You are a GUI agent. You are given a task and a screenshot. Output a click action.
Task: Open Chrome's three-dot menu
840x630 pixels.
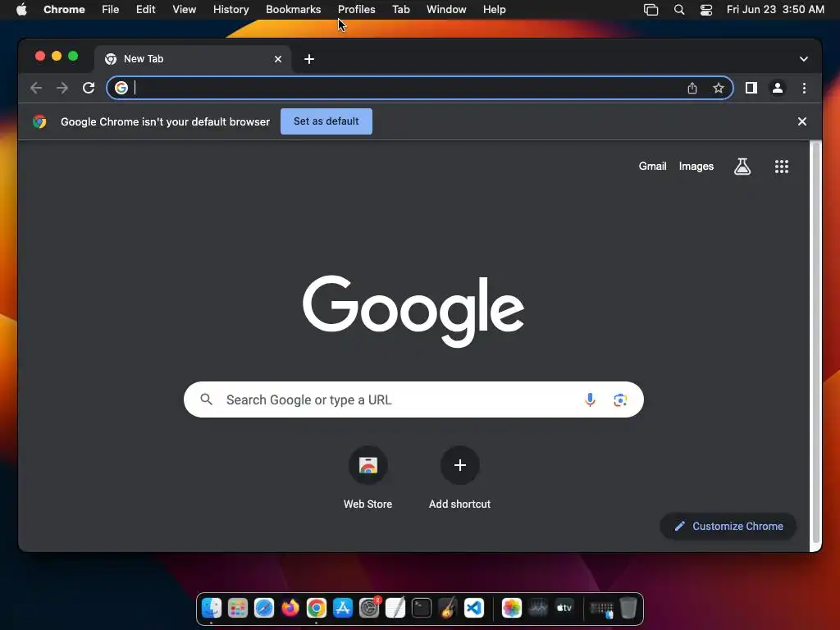[x=804, y=88]
